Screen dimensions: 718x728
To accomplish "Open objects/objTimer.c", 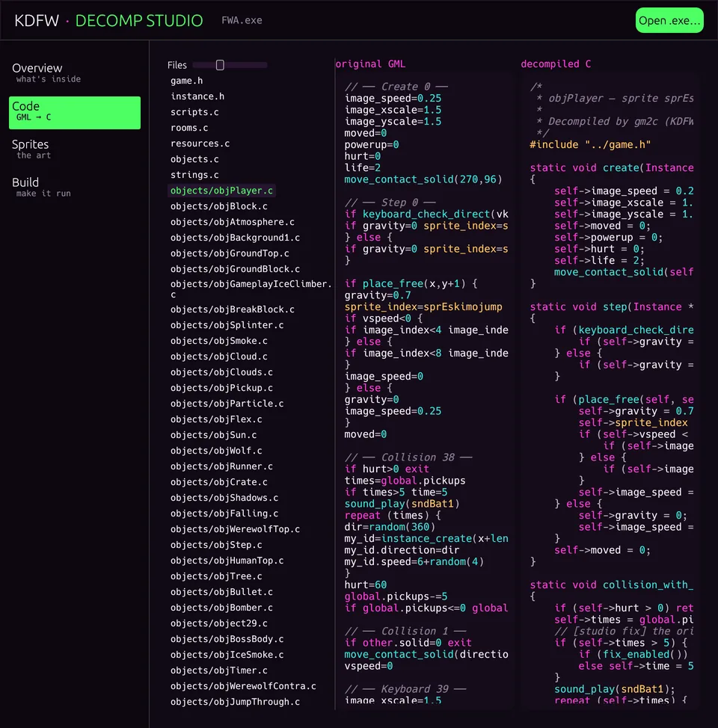I will 218,670.
